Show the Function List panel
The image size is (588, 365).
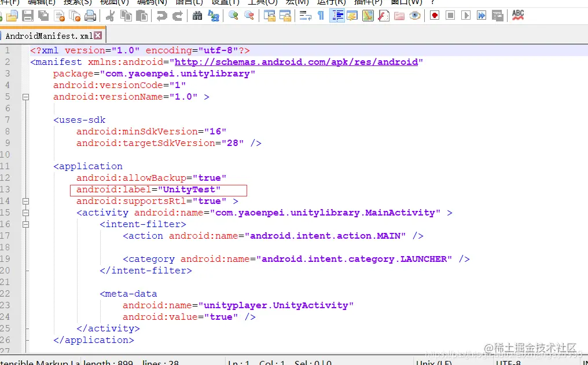[x=384, y=16]
